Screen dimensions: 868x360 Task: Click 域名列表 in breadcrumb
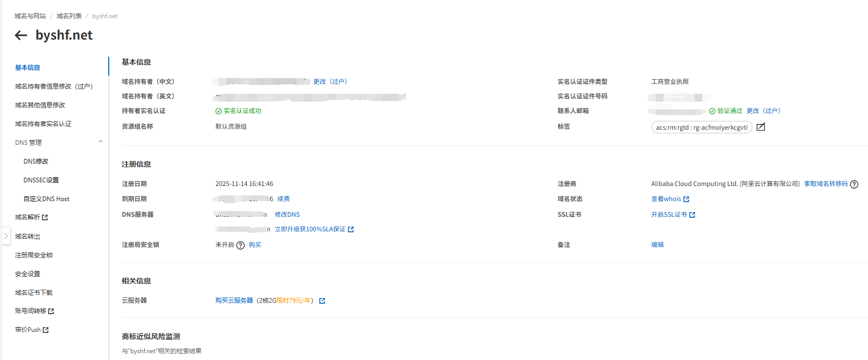point(69,16)
